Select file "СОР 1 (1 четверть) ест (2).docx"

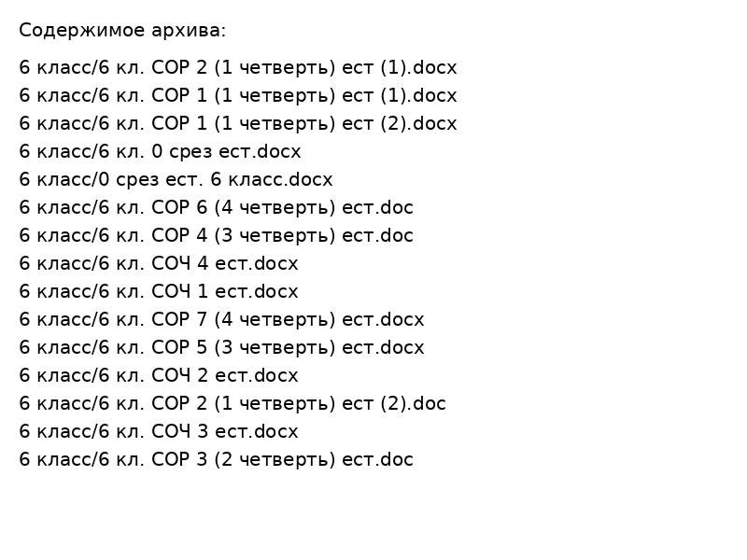click(238, 124)
